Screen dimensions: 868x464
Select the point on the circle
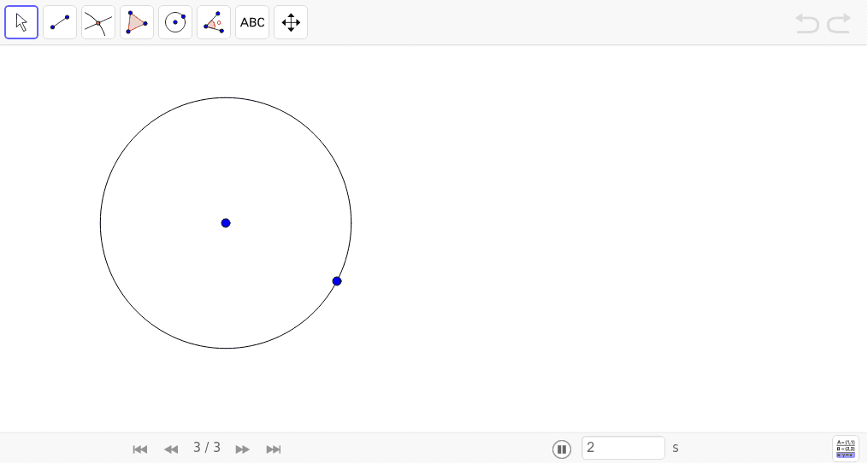coord(337,281)
